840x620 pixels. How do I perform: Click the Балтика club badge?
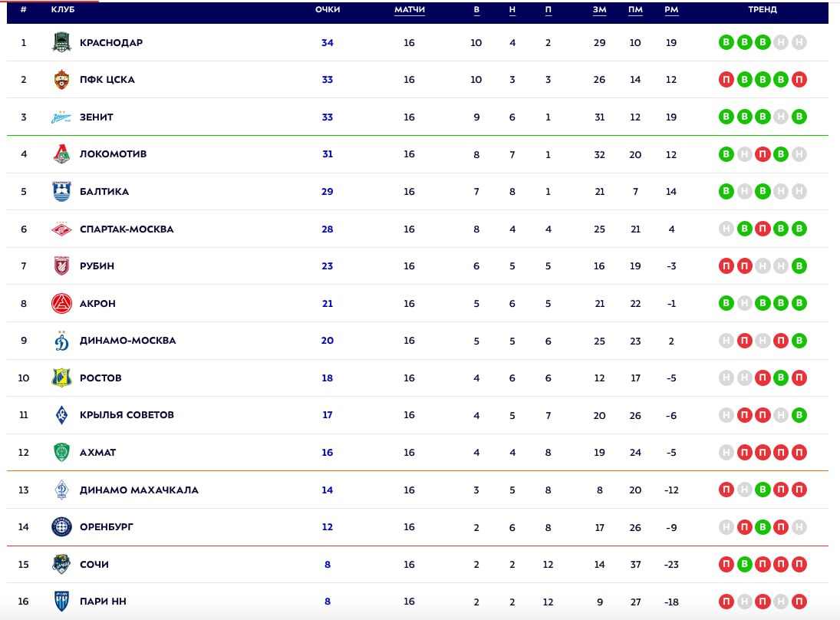61,192
